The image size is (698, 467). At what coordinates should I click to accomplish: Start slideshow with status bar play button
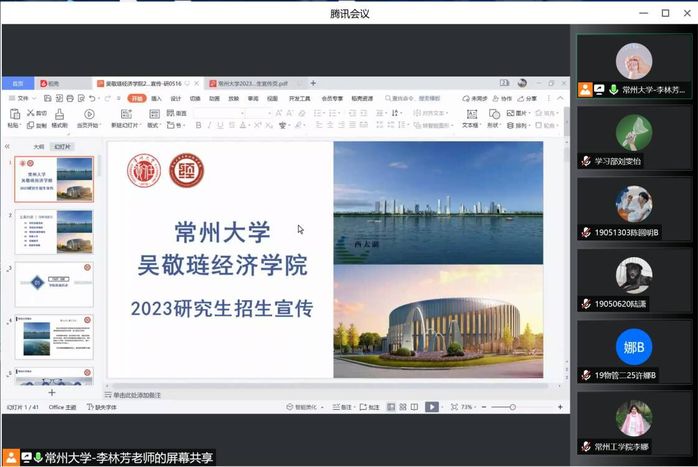coord(431,407)
